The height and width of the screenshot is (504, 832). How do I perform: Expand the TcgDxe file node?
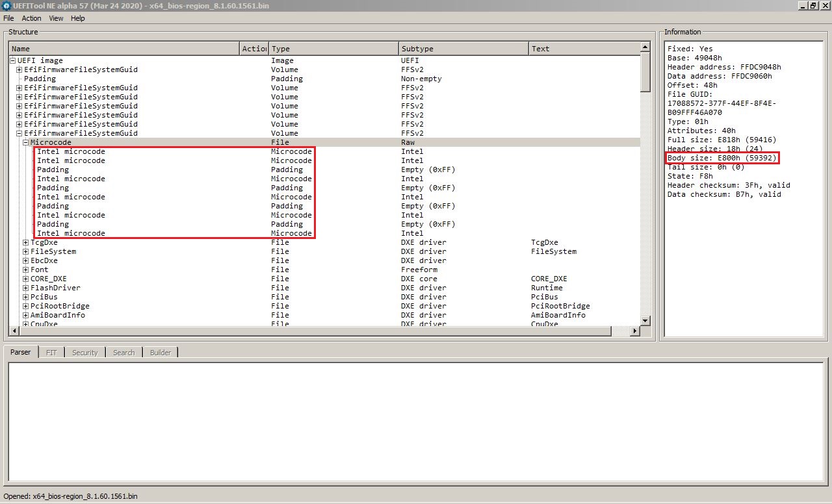point(26,242)
